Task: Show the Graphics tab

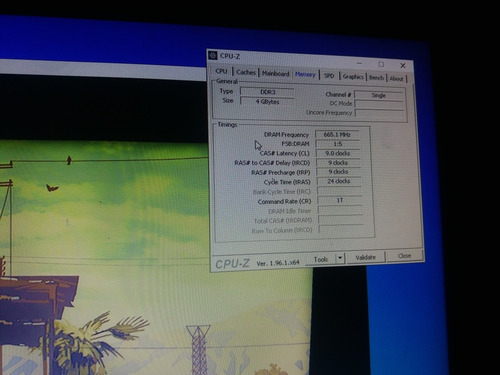Action: pos(353,77)
